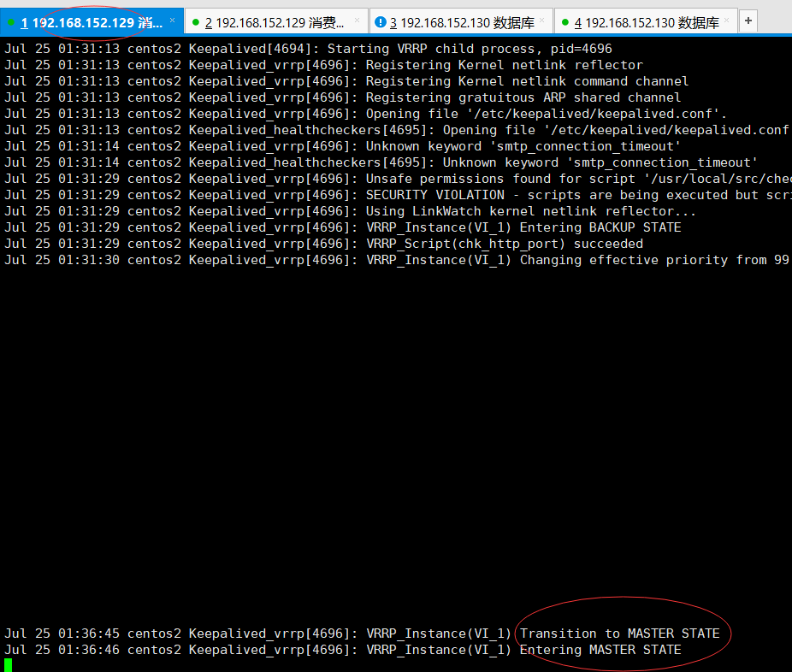Viewport: 792px width, 672px height.
Task: Click the 'Changing effective priority from 99' line
Action: pyautogui.click(x=398, y=260)
